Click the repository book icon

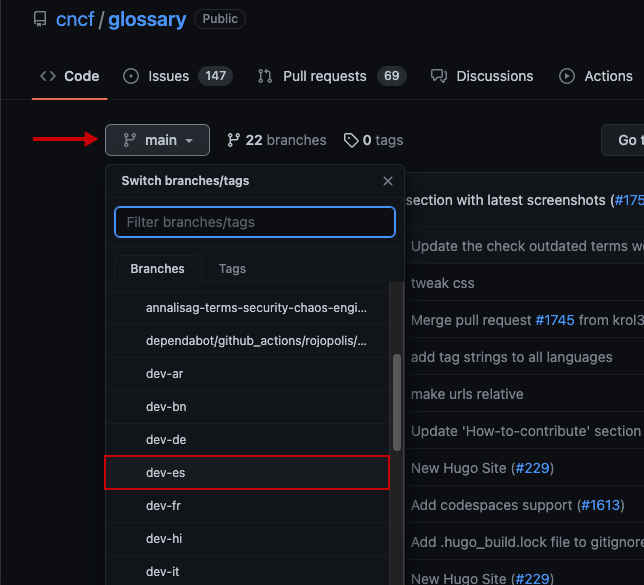(40, 19)
